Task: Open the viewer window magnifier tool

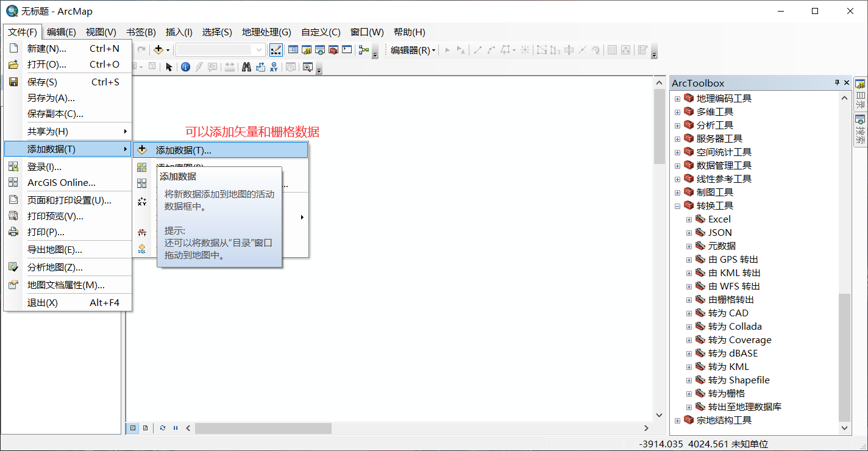Action: [307, 67]
